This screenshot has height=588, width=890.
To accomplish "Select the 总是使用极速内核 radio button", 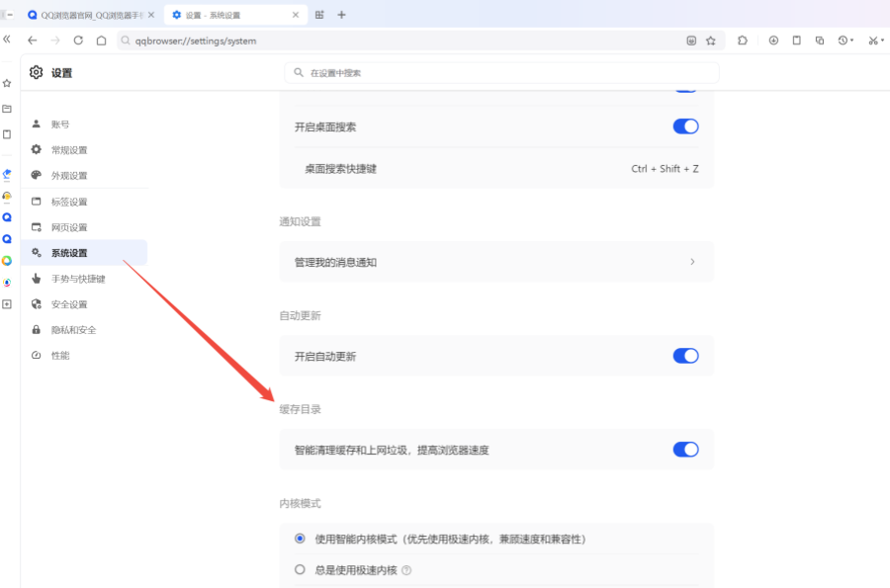I will point(300,570).
